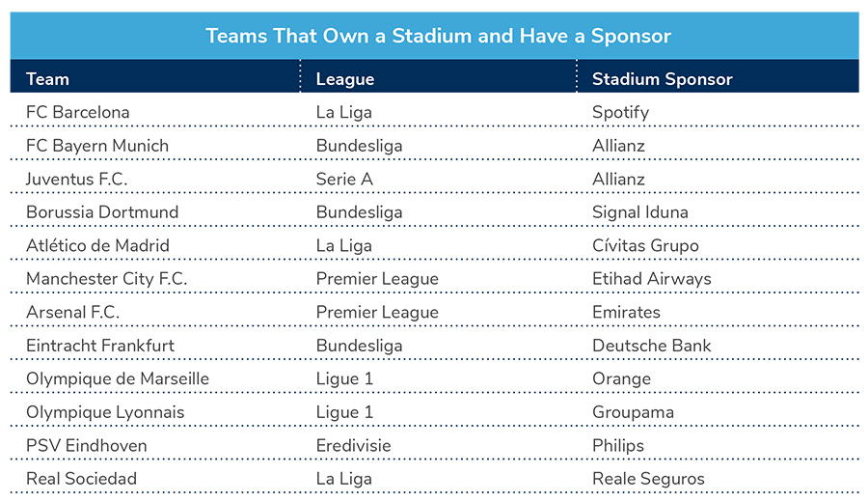Click the Signal Iduna sponsor cell

pos(638,212)
